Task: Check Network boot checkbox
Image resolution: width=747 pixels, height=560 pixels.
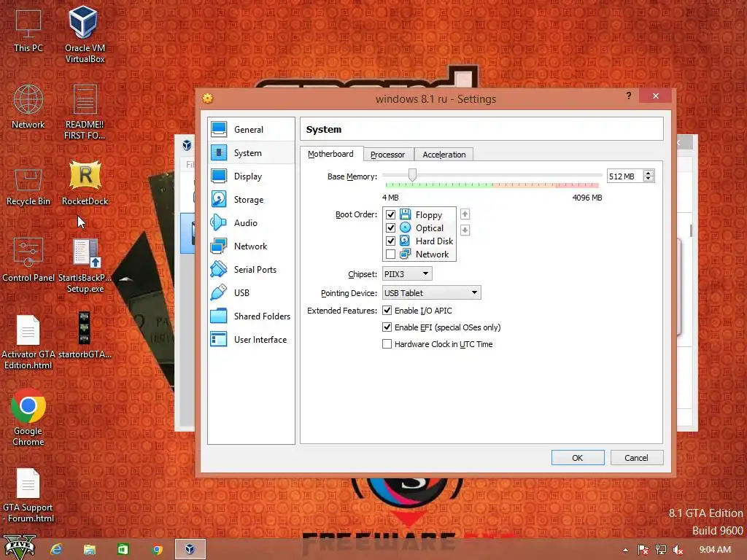Action: click(x=391, y=254)
